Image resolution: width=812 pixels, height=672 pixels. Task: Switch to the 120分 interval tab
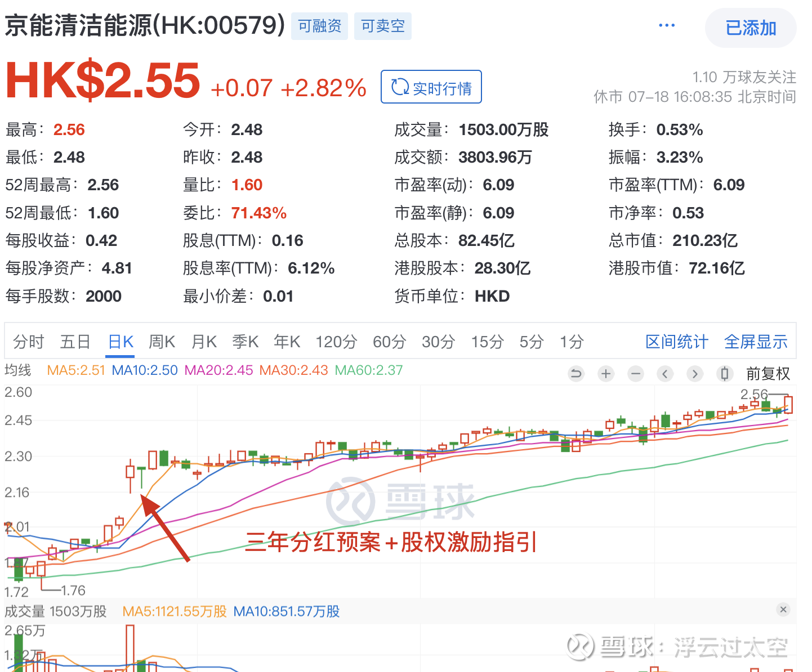(336, 342)
